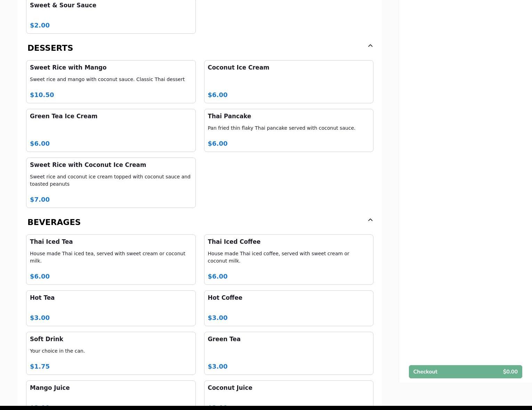Image resolution: width=532 pixels, height=410 pixels.
Task: Select Sweet Rice with Mango dessert
Action: click(111, 82)
